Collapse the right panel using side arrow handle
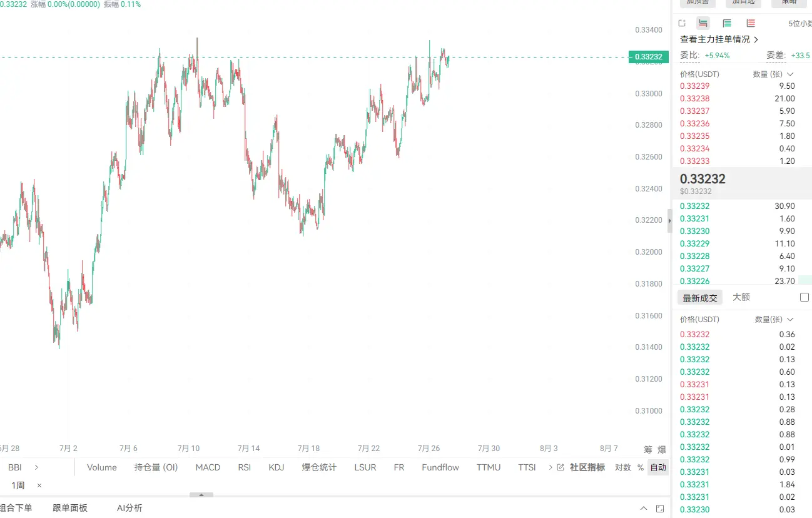Image resolution: width=812 pixels, height=518 pixels. [x=670, y=221]
